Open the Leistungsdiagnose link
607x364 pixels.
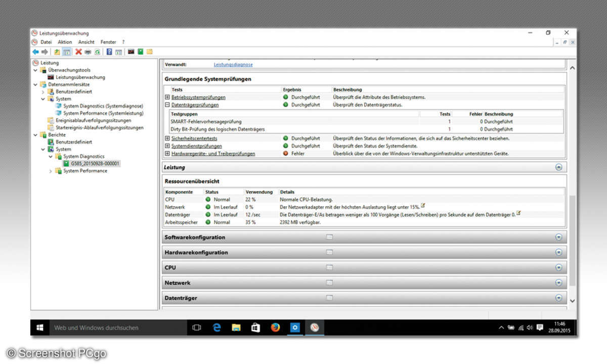[233, 65]
